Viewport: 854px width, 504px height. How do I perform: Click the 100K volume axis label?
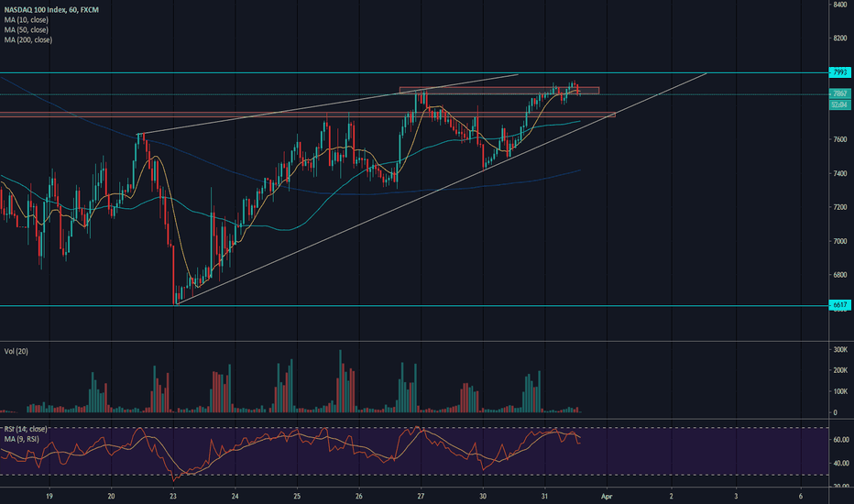pyautogui.click(x=840, y=392)
